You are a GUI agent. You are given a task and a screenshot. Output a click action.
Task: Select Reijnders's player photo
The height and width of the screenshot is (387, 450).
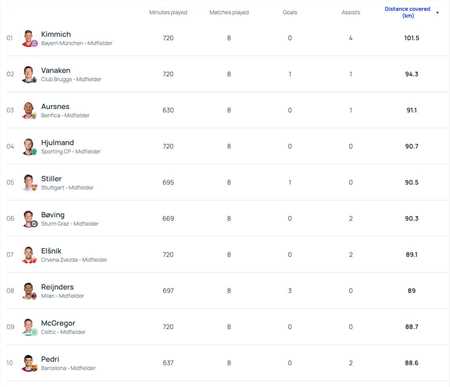pos(29,291)
